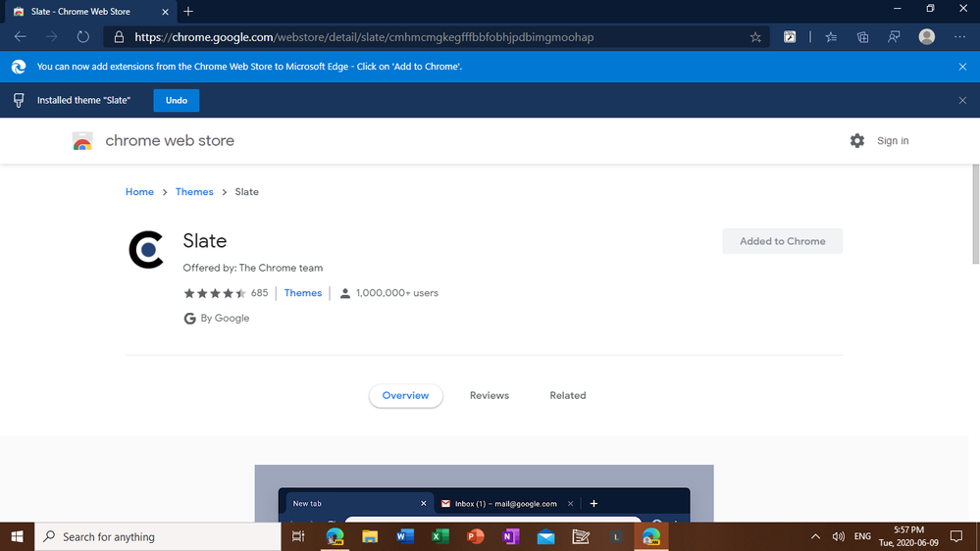Launch Excel from the taskbar
The width and height of the screenshot is (980, 551).
point(440,536)
